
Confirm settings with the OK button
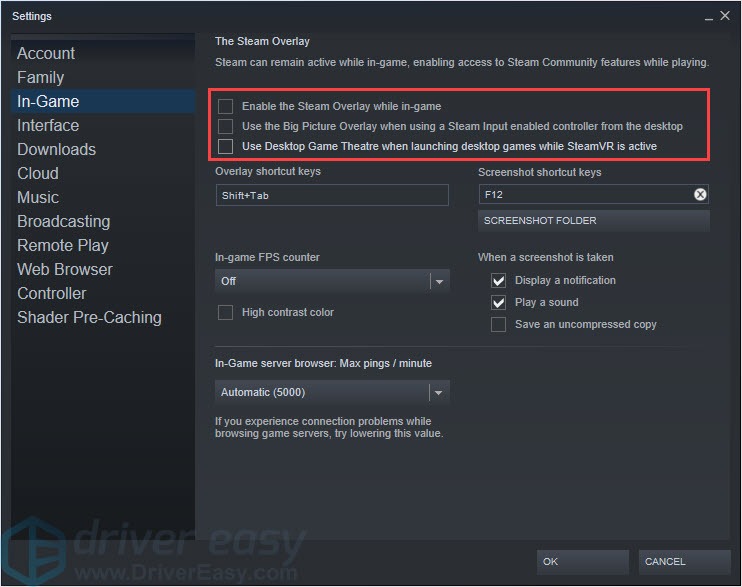583,562
